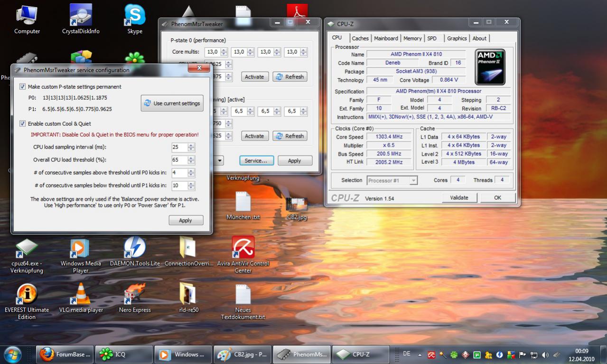607x364 pixels.
Task: Open VLC media player desktop icon
Action: 81,299
